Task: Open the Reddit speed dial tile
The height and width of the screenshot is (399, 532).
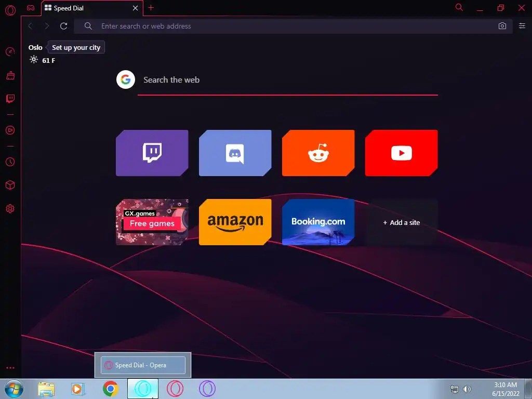Action: [x=318, y=153]
